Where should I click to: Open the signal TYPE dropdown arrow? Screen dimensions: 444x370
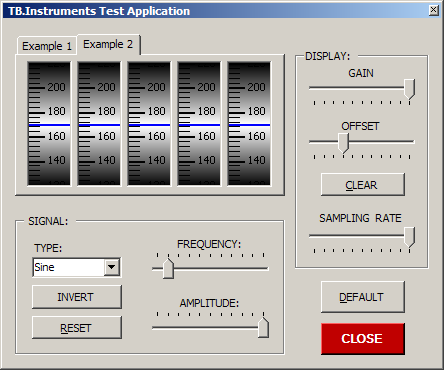[x=112, y=267]
